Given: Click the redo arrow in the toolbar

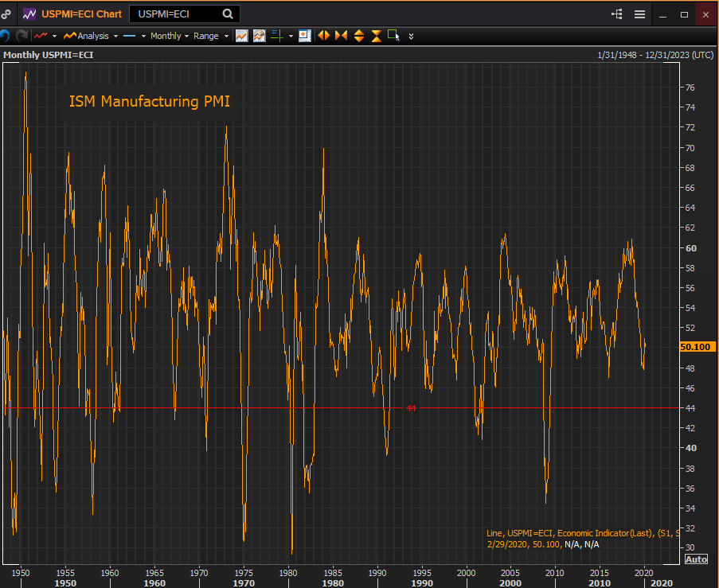Looking at the screenshot, I should [21, 36].
